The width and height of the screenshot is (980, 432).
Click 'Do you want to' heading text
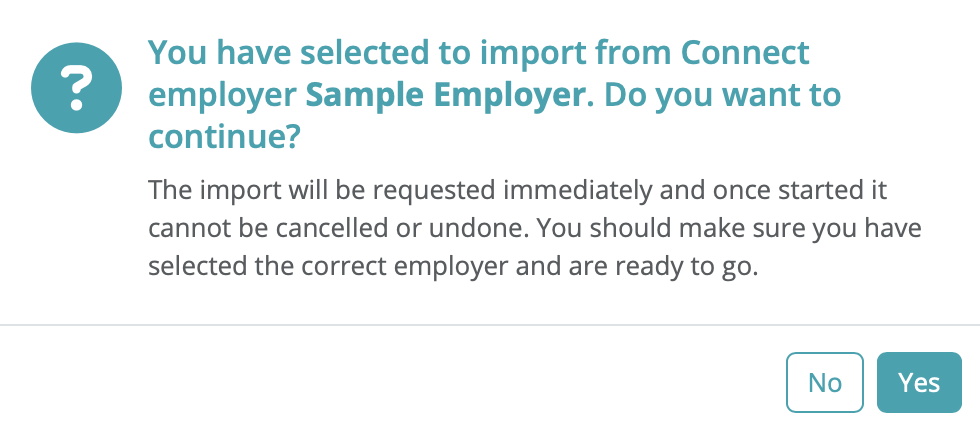[723, 96]
